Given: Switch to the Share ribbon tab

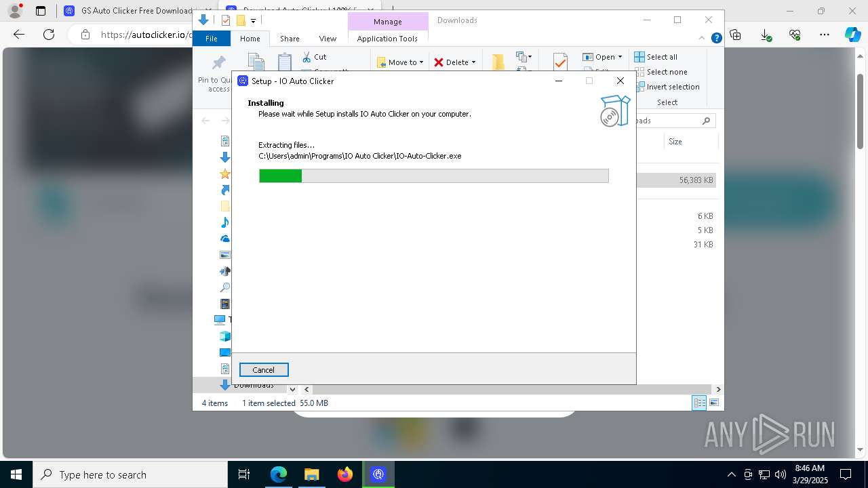Looking at the screenshot, I should click(290, 39).
